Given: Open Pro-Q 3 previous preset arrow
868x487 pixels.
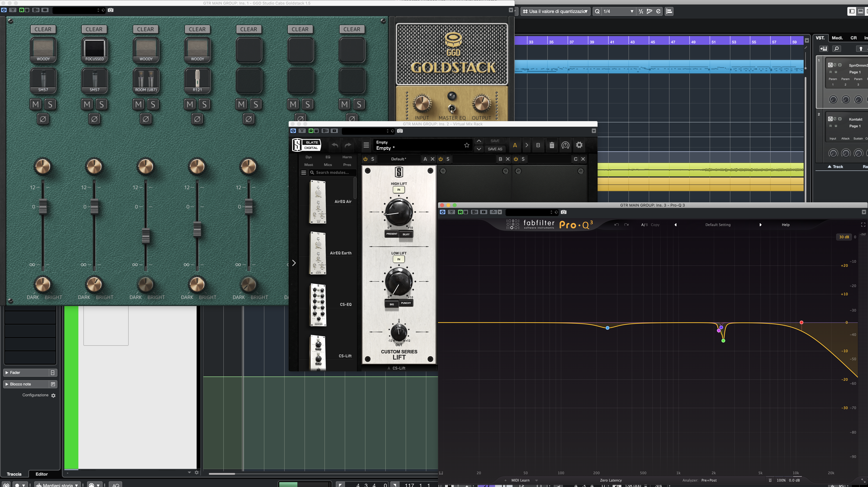Looking at the screenshot, I should [676, 225].
